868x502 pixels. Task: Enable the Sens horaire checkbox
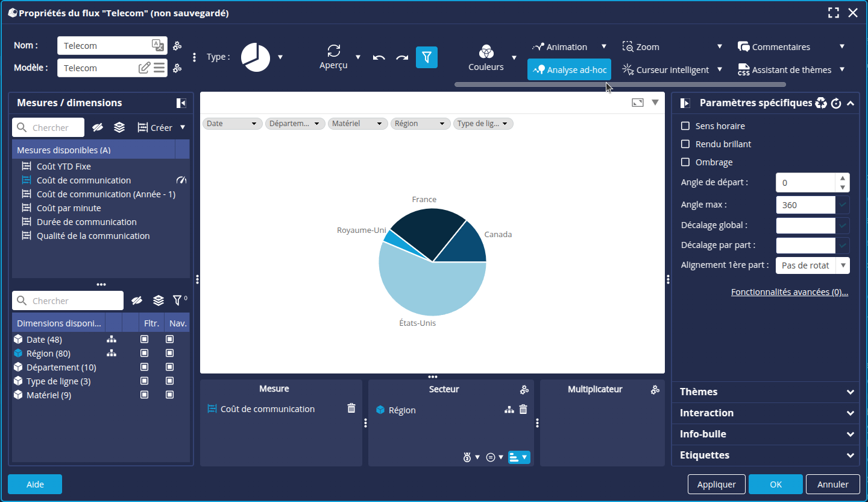(x=685, y=126)
